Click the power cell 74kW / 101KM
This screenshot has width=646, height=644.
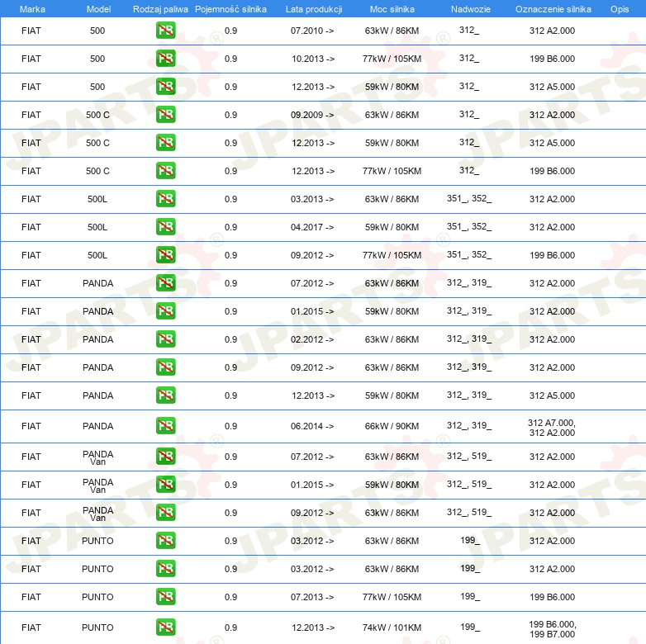coord(392,627)
